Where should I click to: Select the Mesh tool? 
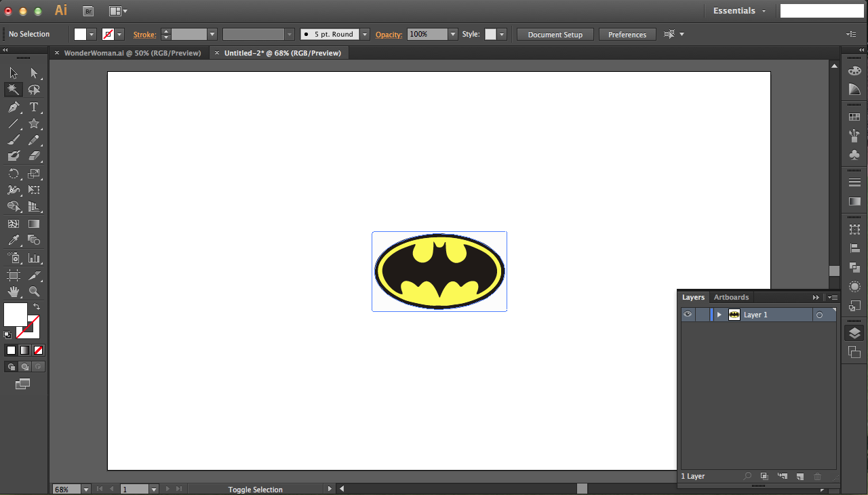pos(14,224)
